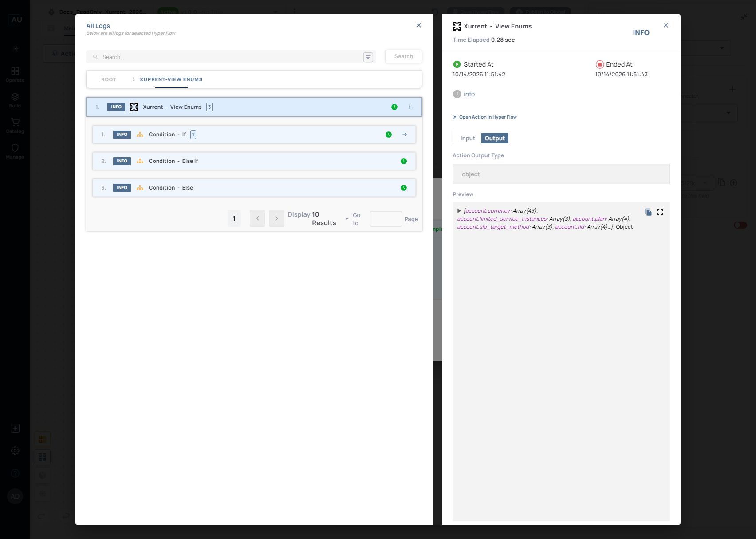Close the Xurrent View Enums details panel
The image size is (756, 539).
[x=666, y=25]
